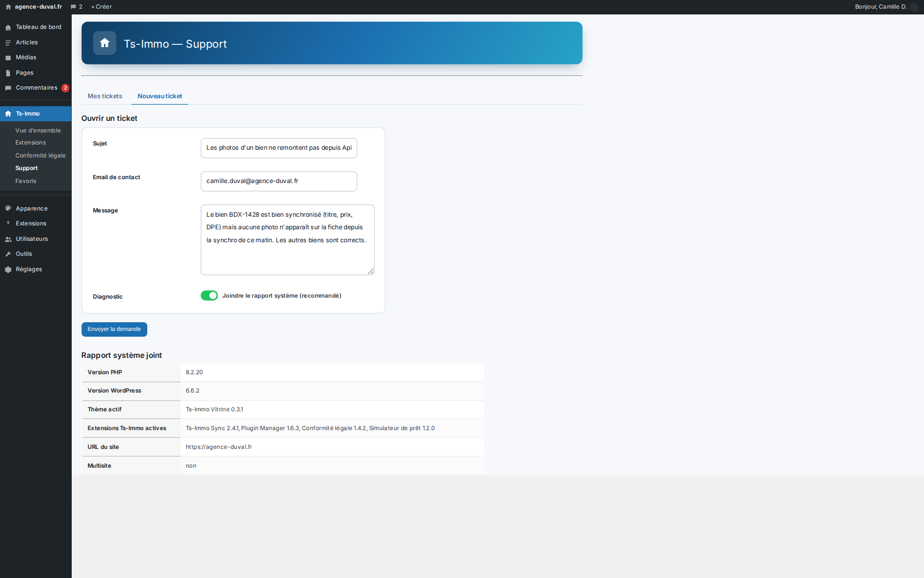Open Extensions under the Ts-Immo submenu
Screen dimensions: 924x578
pyautogui.click(x=31, y=143)
